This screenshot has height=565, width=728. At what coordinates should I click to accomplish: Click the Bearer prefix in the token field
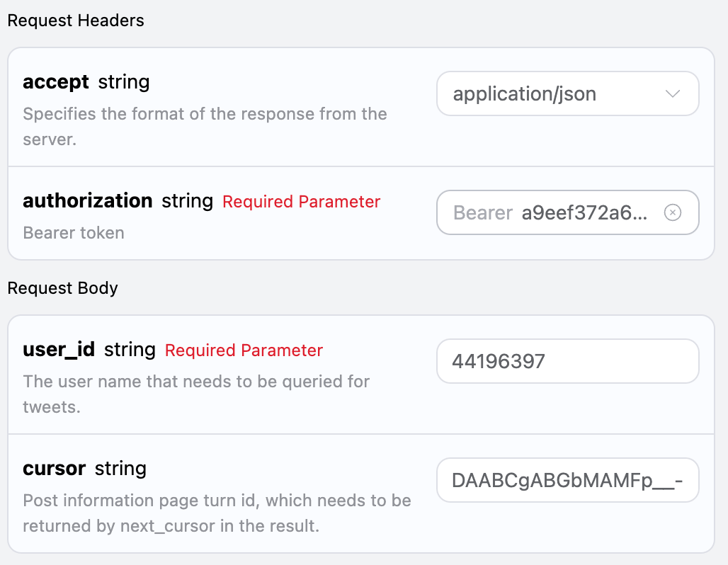[x=482, y=212]
